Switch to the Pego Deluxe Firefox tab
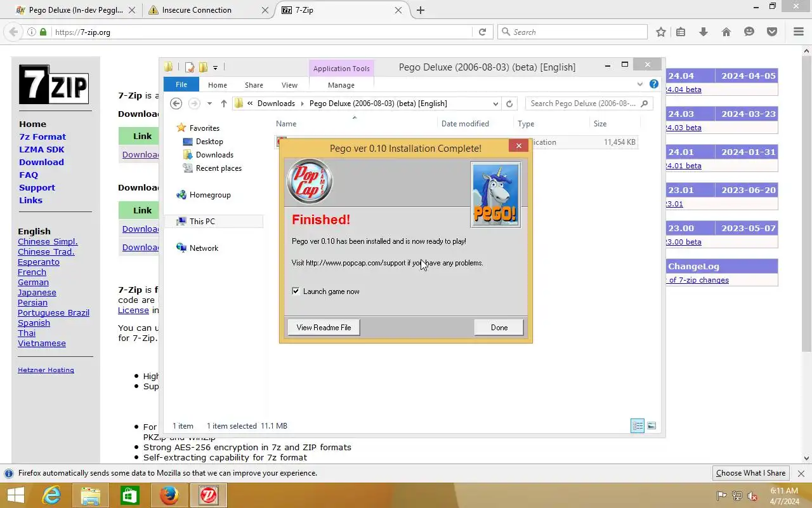This screenshot has width=812, height=508. pos(75,10)
